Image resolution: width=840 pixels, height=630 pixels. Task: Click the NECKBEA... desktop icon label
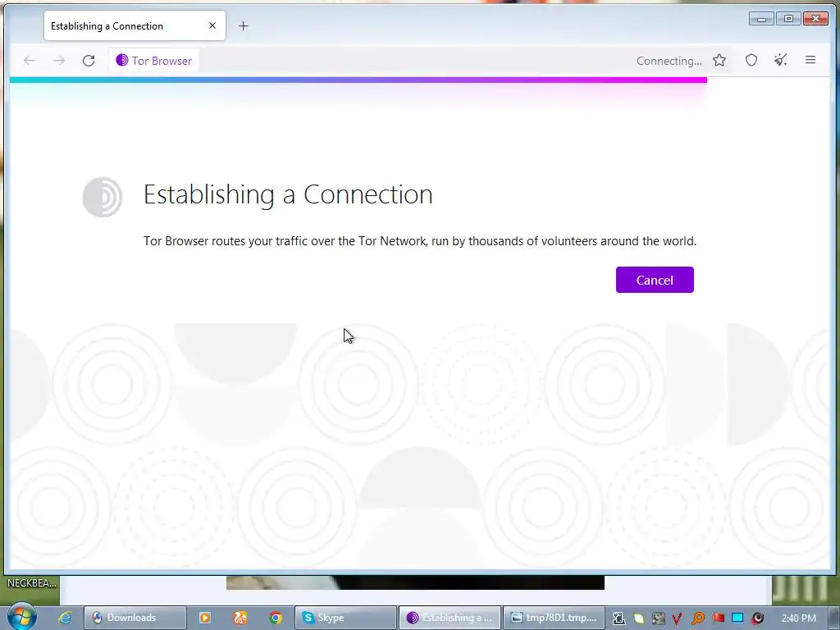point(31,583)
